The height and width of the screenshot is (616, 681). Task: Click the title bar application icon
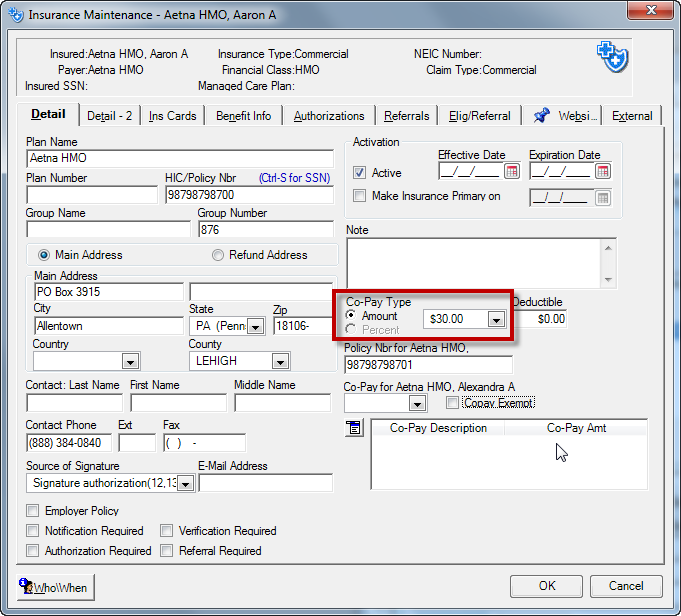[x=16, y=15]
